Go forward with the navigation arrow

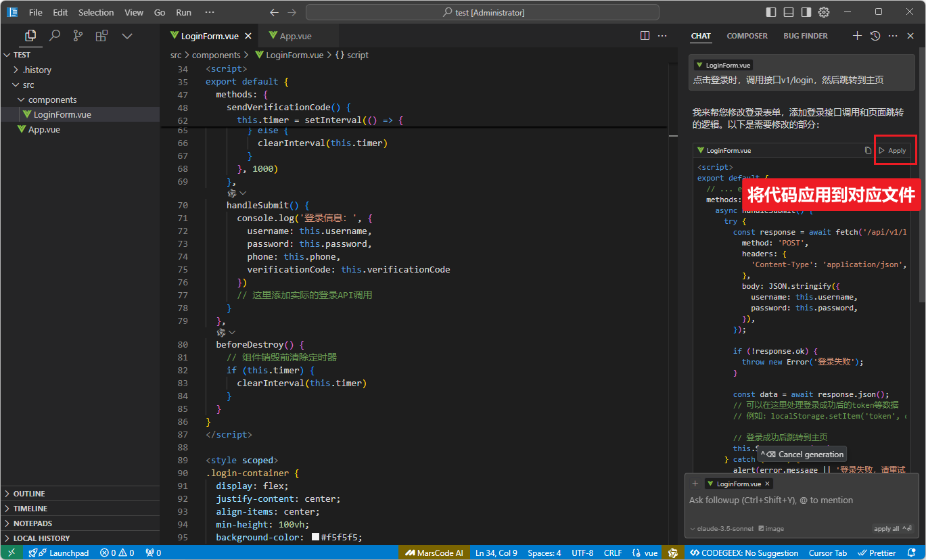[x=292, y=12]
